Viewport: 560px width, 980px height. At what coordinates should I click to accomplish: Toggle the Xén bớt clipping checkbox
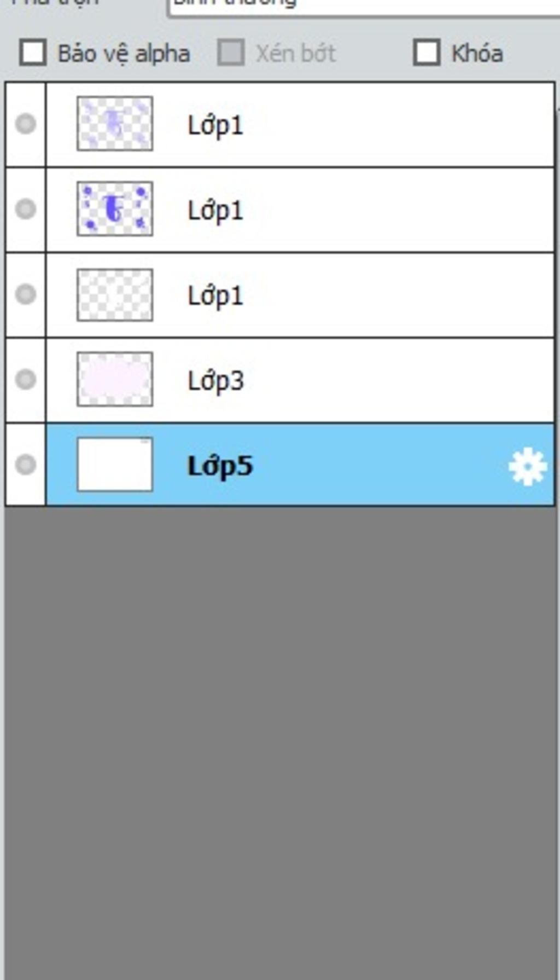tap(231, 53)
